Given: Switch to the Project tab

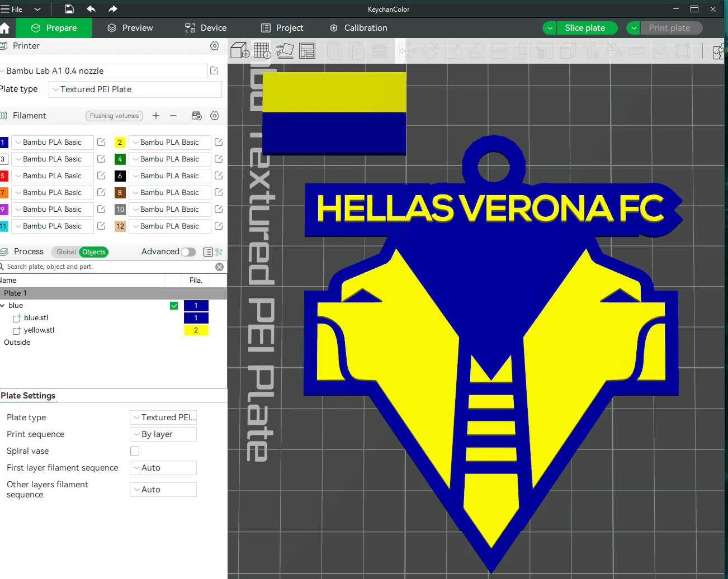Looking at the screenshot, I should tap(282, 28).
